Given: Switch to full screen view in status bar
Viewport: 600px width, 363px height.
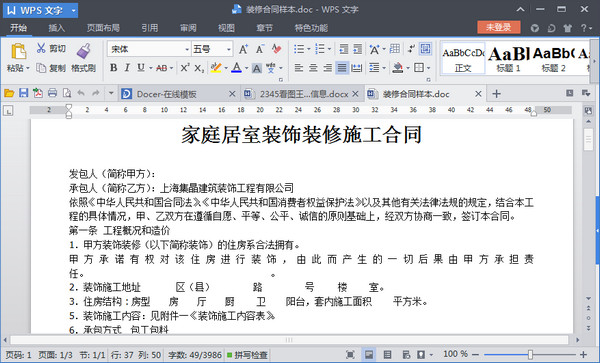Looking at the screenshot, I should point(350,355).
